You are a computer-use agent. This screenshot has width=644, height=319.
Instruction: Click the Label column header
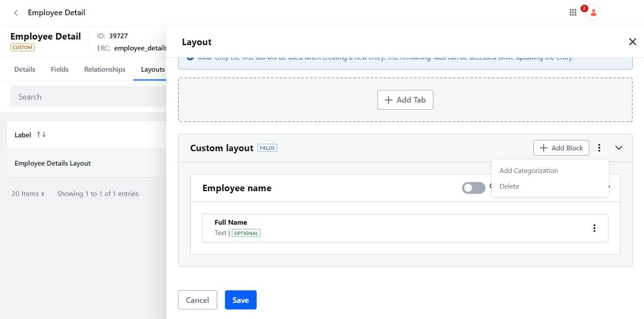coord(23,135)
